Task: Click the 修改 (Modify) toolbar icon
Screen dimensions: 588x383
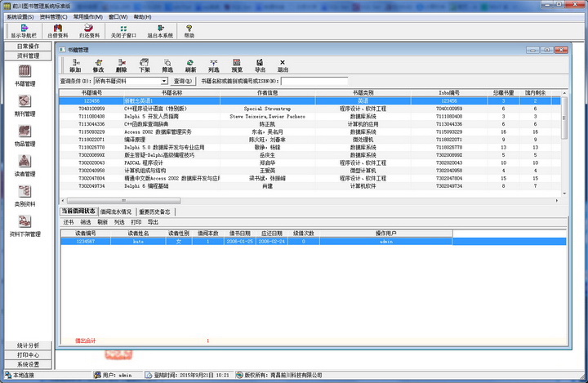Action: [98, 65]
